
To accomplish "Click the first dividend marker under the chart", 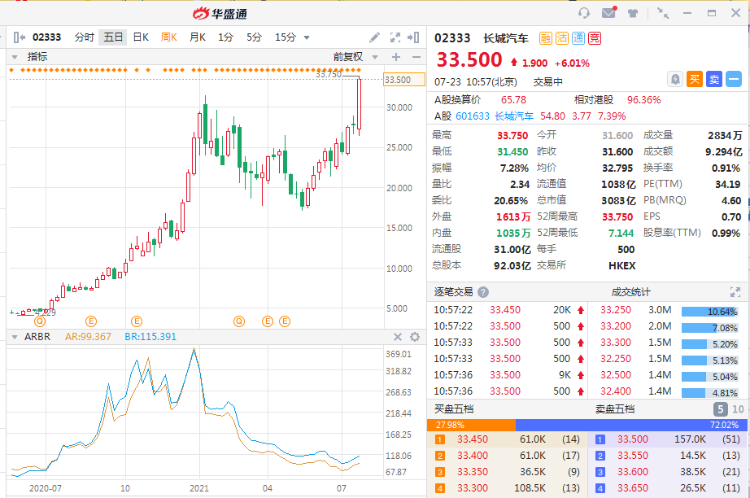I will (40, 321).
